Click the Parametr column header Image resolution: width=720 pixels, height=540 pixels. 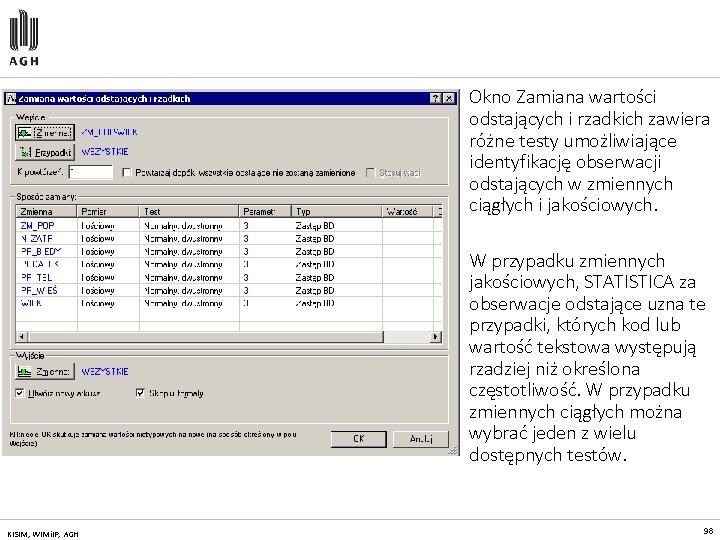[x=265, y=212]
